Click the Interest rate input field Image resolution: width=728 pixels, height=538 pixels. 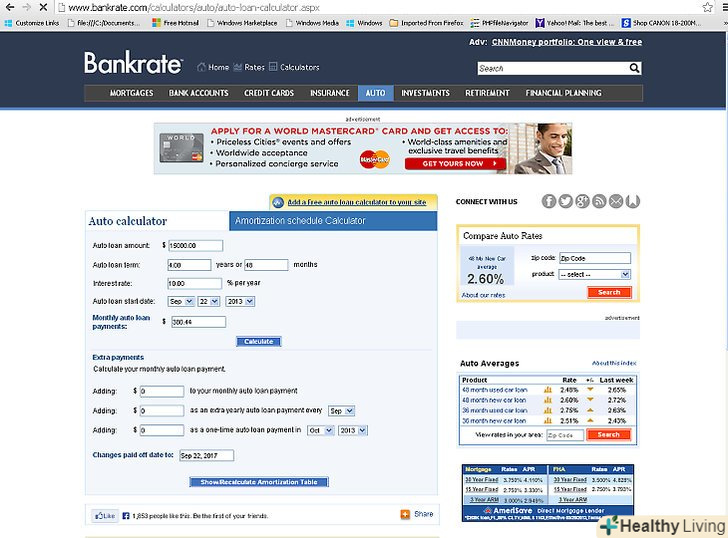pos(194,283)
